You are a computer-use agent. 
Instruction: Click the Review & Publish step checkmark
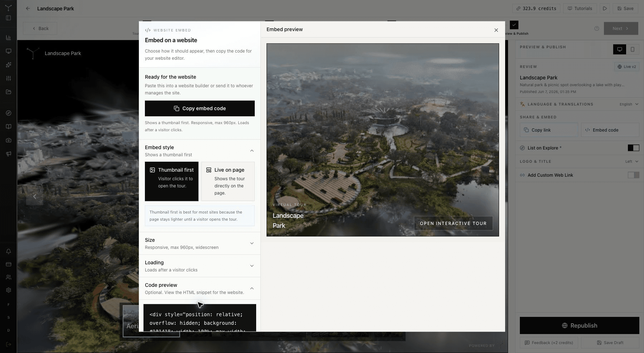click(x=514, y=25)
